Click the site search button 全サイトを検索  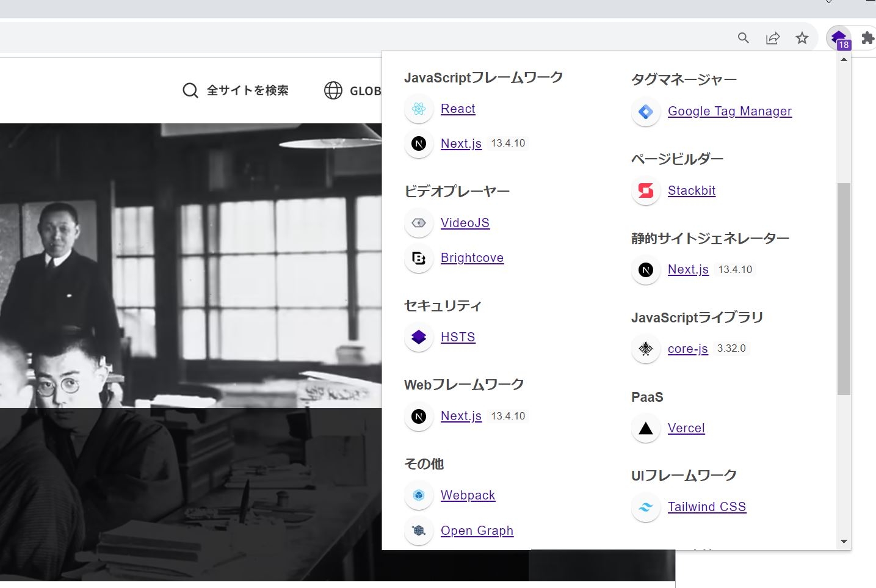pyautogui.click(x=236, y=90)
